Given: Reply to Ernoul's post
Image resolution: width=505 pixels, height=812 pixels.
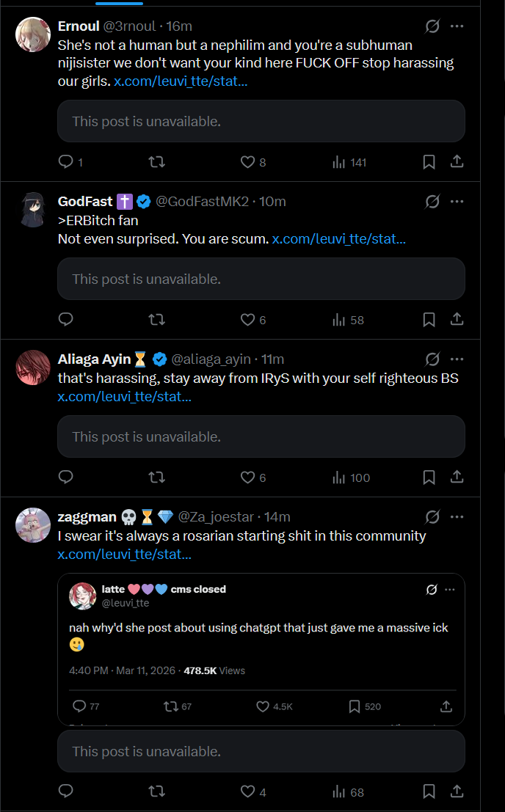Looking at the screenshot, I should (66, 162).
